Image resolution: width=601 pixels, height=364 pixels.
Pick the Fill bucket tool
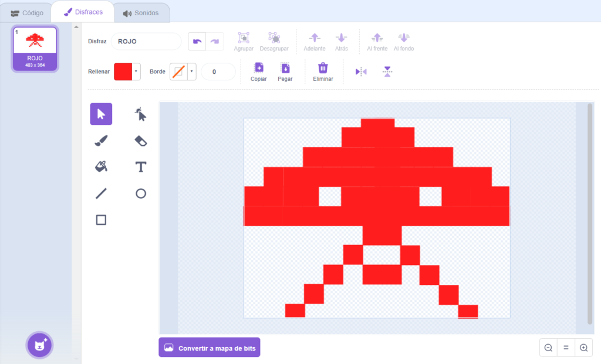pyautogui.click(x=101, y=167)
